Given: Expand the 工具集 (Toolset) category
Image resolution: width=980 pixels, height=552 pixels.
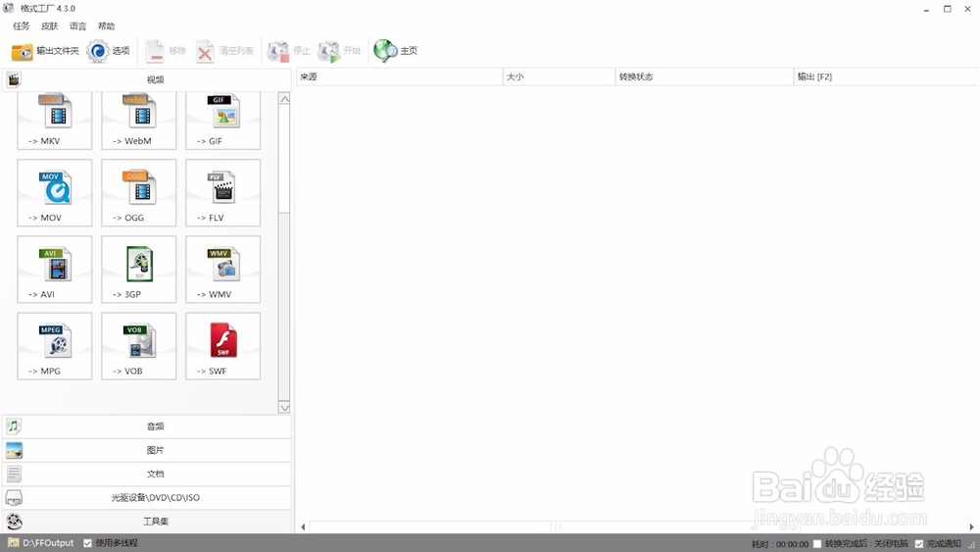Looking at the screenshot, I should [147, 521].
